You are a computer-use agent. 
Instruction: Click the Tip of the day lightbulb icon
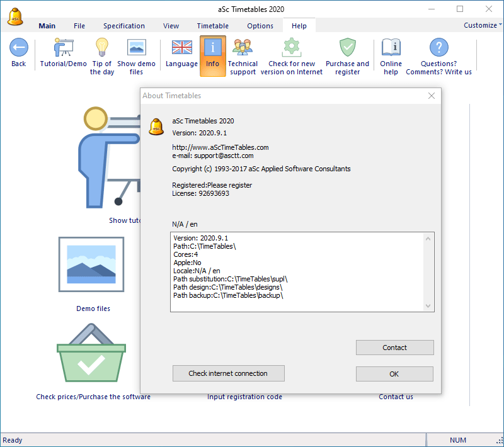pos(102,47)
